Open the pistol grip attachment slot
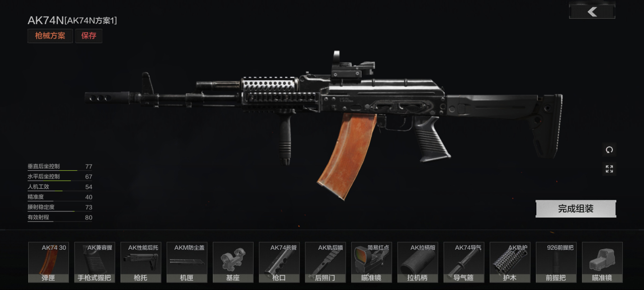This screenshot has height=290, width=644. point(95,262)
